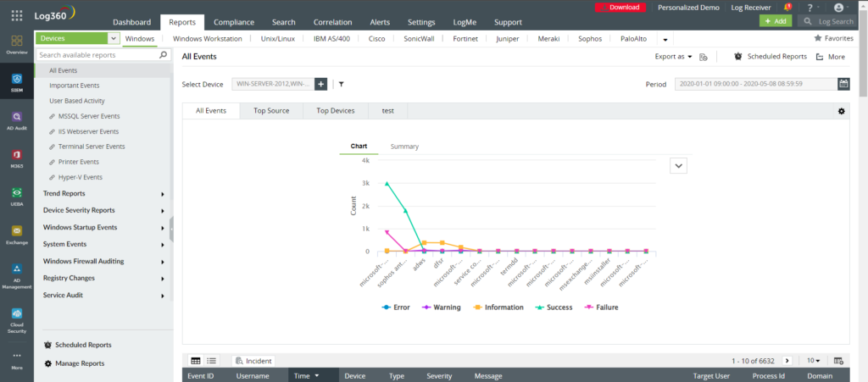
Task: Toggle Success series in chart legend
Action: [554, 307]
